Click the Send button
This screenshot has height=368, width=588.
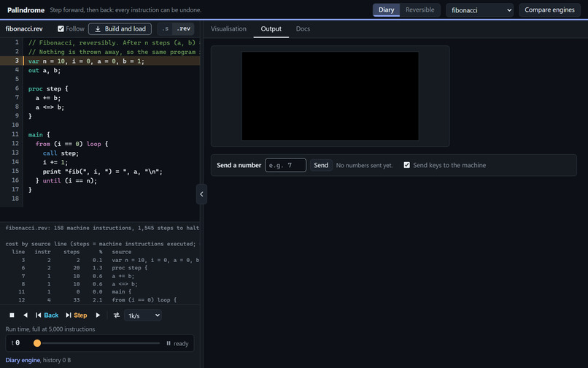pos(321,165)
